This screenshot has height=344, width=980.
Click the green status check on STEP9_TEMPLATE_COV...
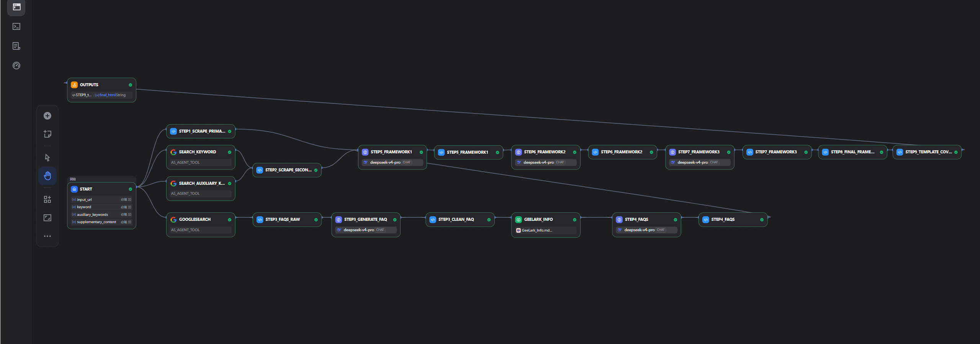coord(956,152)
